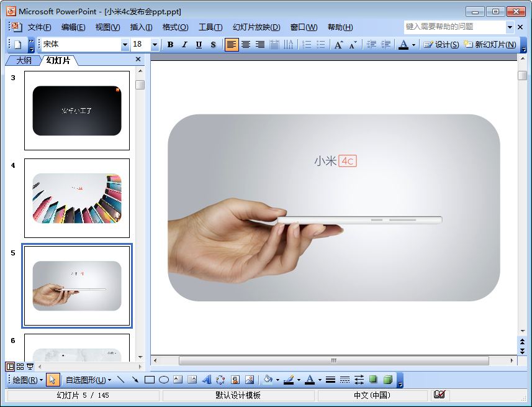Open font color dropdown in formatting toolbar
Image resolution: width=532 pixels, height=407 pixels.
pos(413,45)
